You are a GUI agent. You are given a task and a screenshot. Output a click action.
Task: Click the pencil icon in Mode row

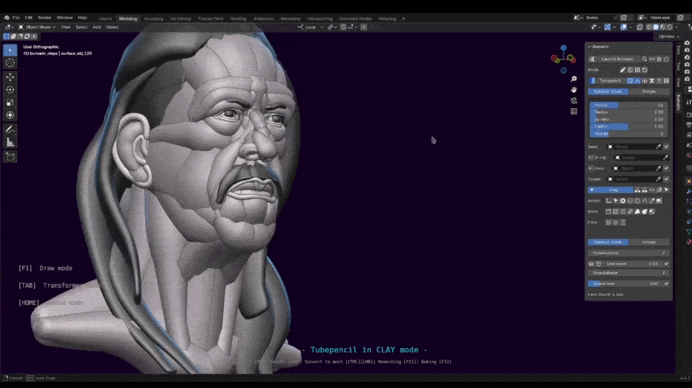(x=623, y=70)
